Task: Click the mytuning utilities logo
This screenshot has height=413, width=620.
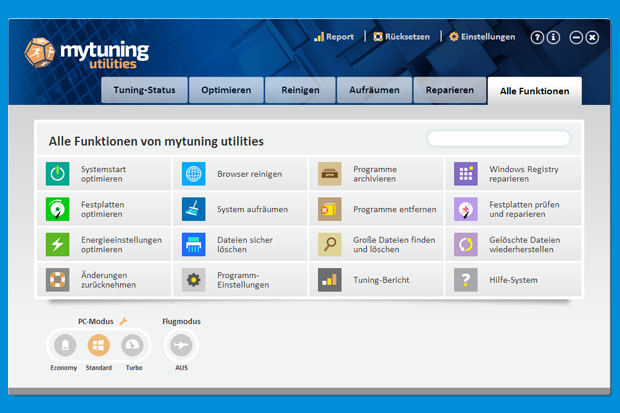Action: point(87,53)
